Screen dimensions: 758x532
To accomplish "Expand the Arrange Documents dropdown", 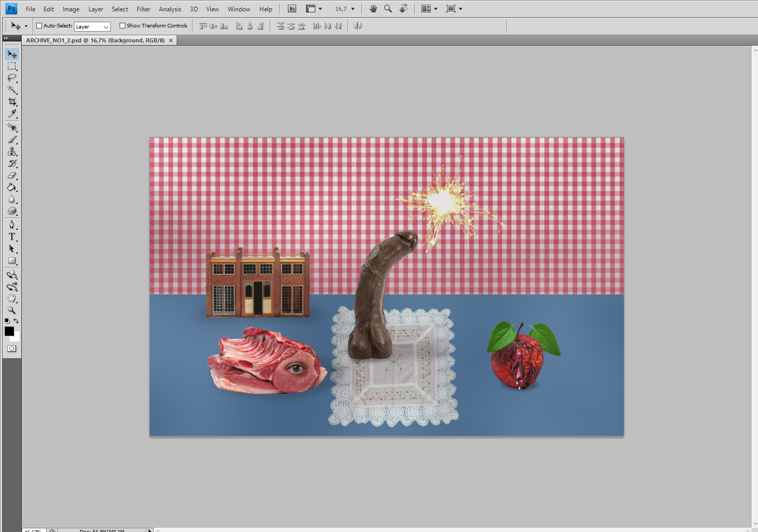I will [x=429, y=9].
